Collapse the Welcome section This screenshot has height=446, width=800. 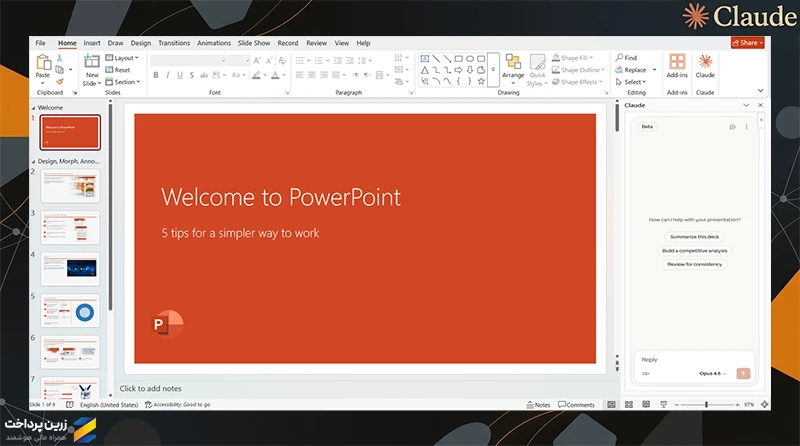[34, 108]
